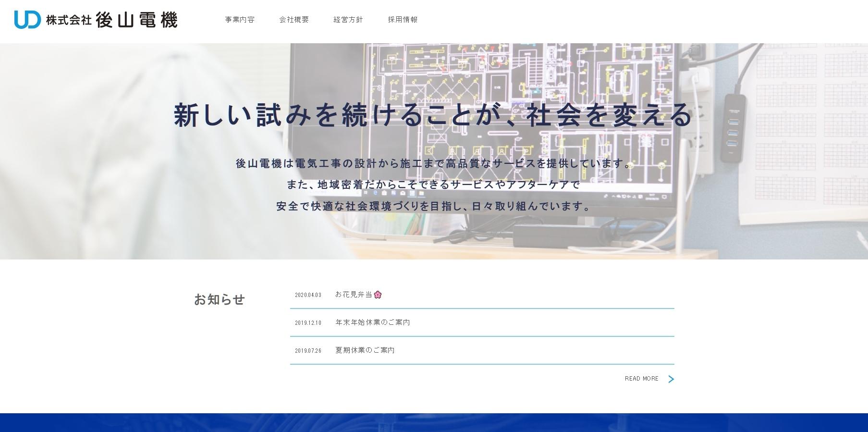Viewport: 868px width, 432px height.
Task: Click the date 2019.12.10
Action: [308, 323]
